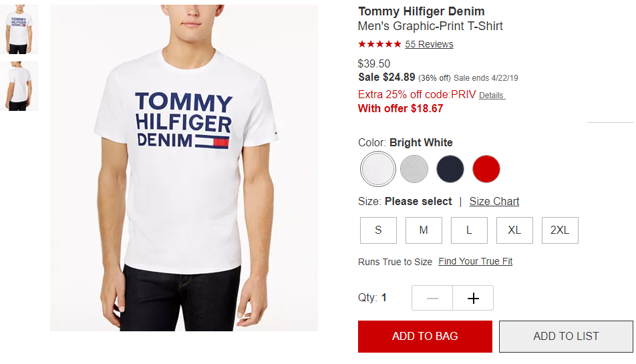Image resolution: width=636 pixels, height=364 pixels.
Task: Select the red color swatch
Action: (486, 169)
